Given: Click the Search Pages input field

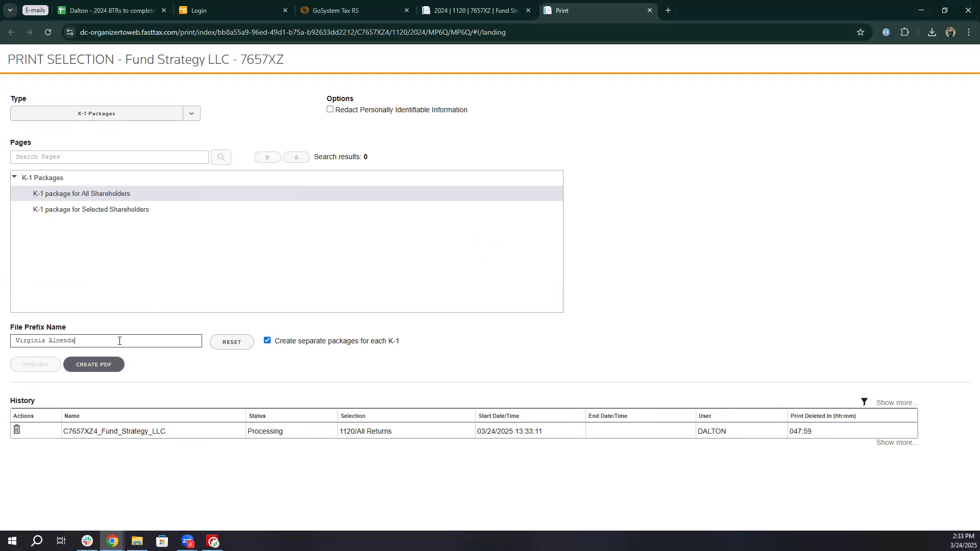Looking at the screenshot, I should (109, 157).
